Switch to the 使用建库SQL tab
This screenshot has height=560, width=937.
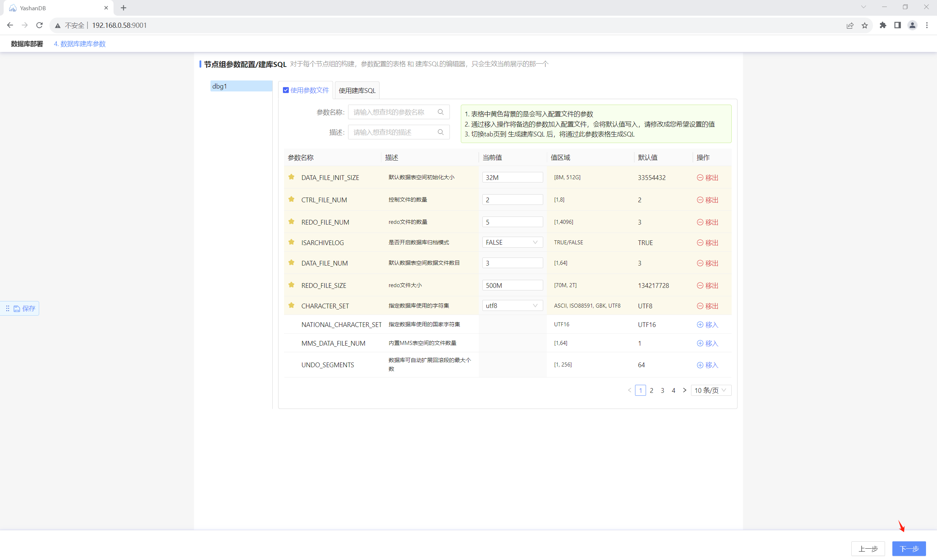pos(357,91)
